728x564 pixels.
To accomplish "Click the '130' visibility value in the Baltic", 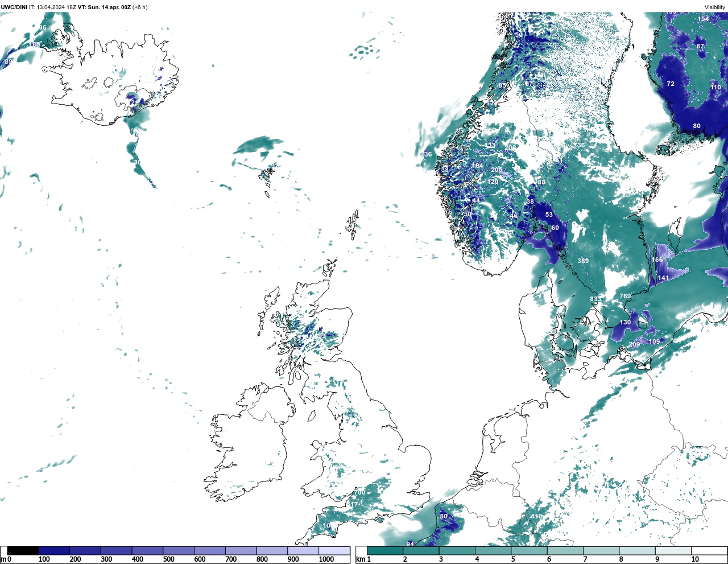I will pos(625,322).
